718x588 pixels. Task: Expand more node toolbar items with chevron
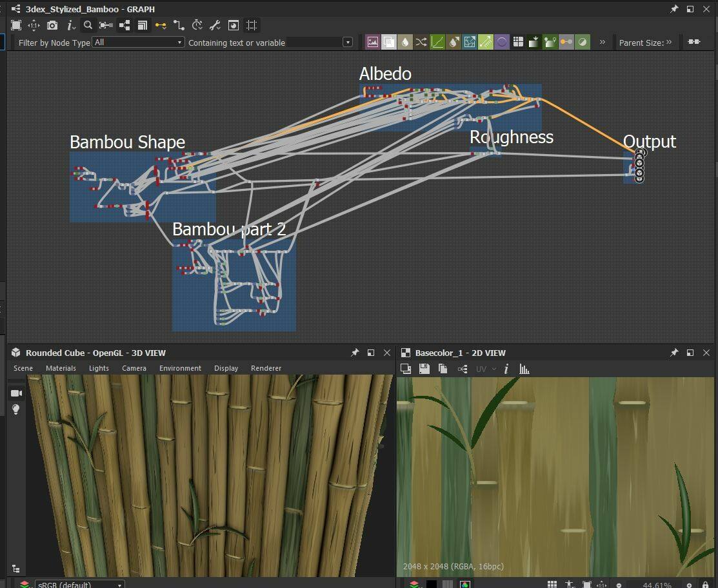603,42
